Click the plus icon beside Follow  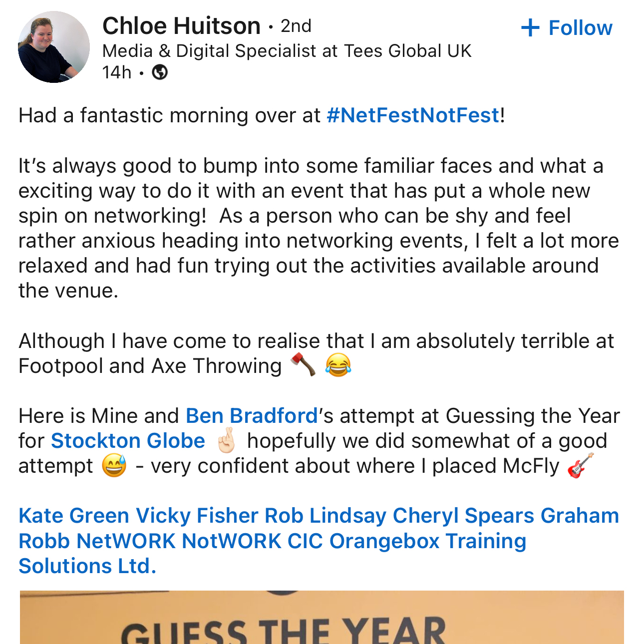click(530, 28)
